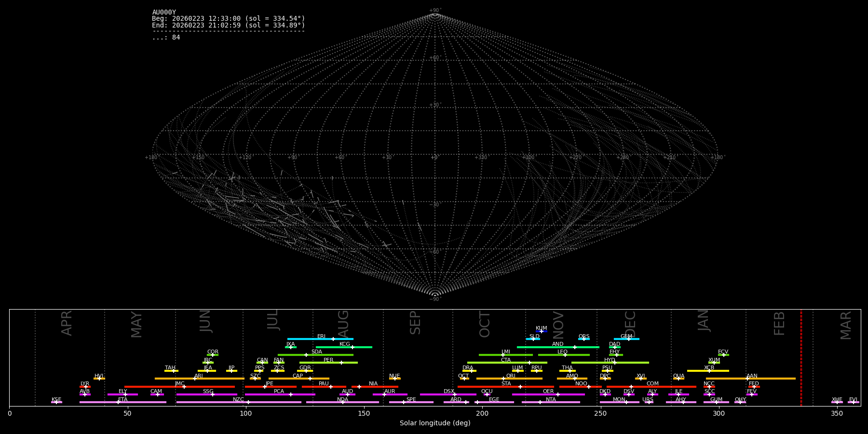
Task: Click the GDR shower label
Action: [305, 368]
